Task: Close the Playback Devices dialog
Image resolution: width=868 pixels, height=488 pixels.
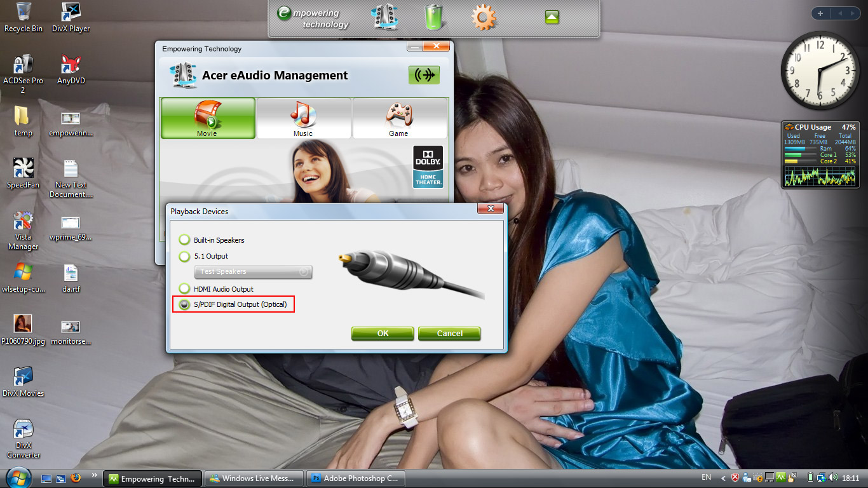Action: [491, 209]
